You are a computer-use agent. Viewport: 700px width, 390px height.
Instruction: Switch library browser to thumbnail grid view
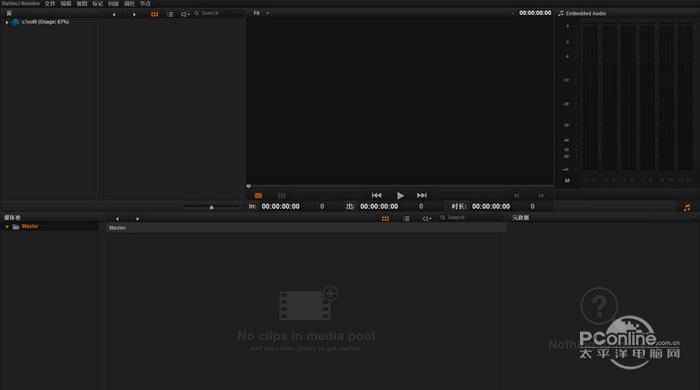pyautogui.click(x=154, y=14)
